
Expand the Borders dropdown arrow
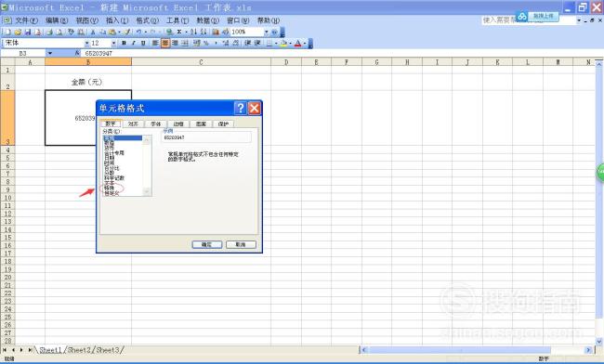[276, 43]
